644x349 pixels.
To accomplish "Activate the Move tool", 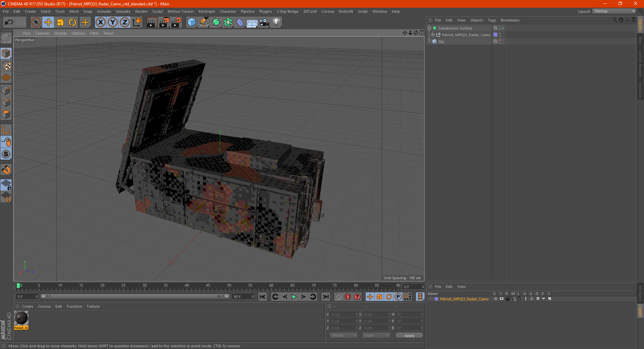I will pyautogui.click(x=48, y=22).
